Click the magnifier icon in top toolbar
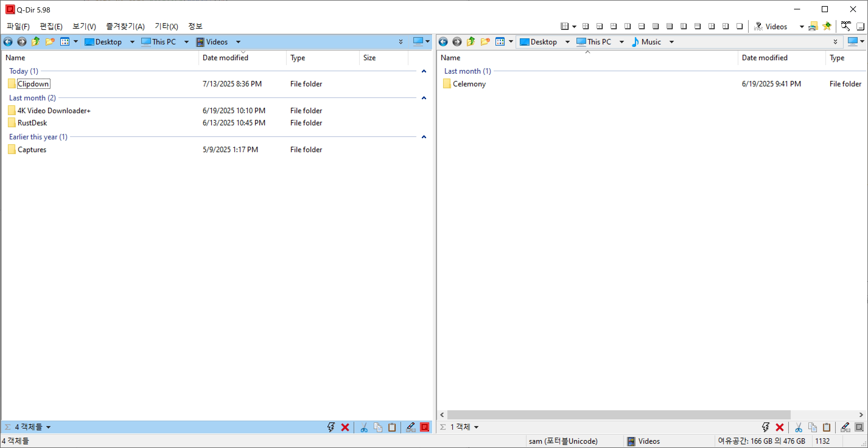 point(845,26)
